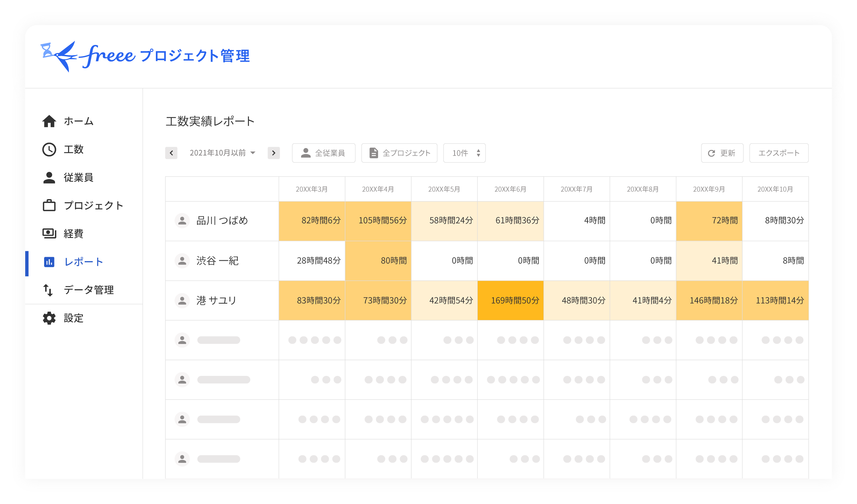
Task: Go to the next period with right chevron
Action: pos(273,153)
